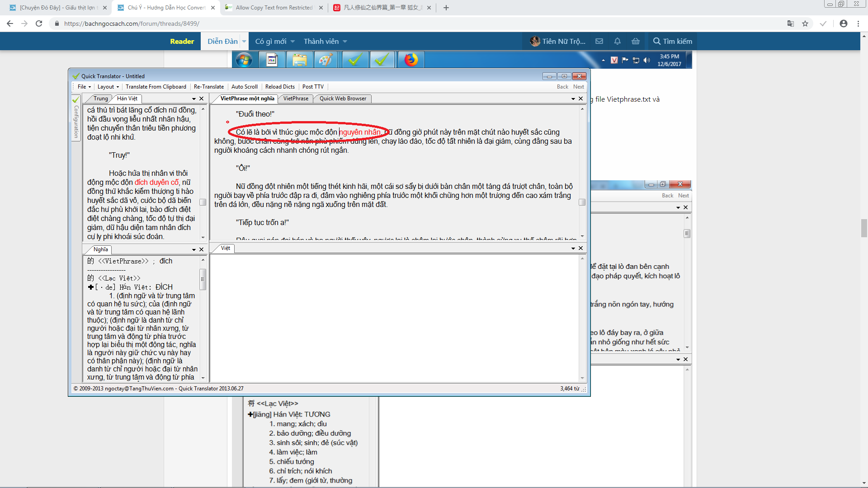Select the Hán Việt tab

127,99
